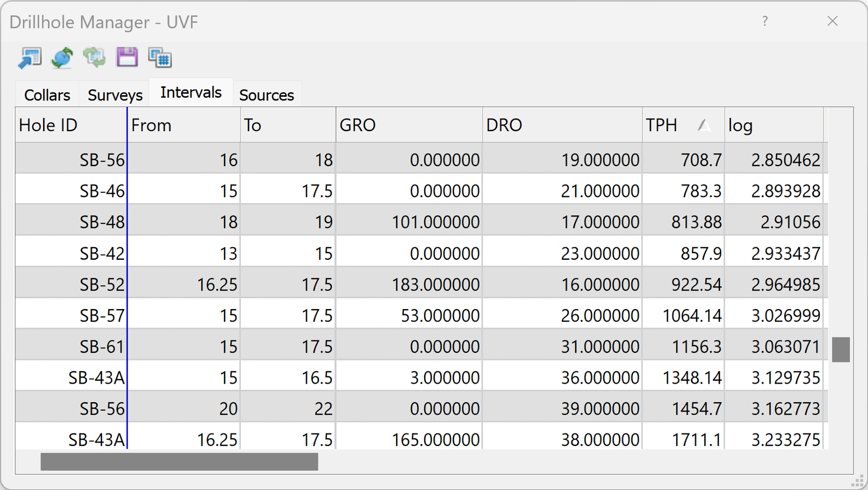
Task: Click the green sync/refresh table icon
Action: [95, 57]
